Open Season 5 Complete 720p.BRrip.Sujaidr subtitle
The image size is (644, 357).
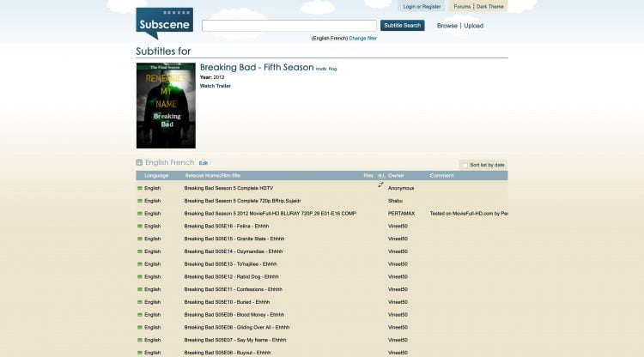tap(242, 201)
